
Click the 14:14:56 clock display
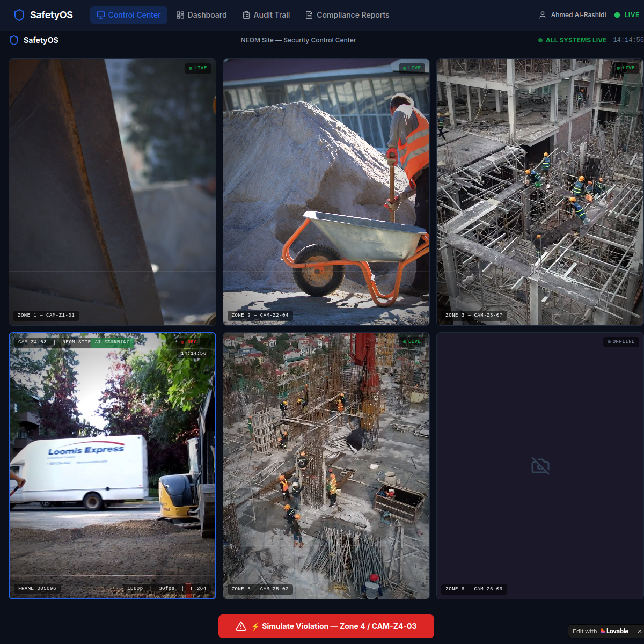click(630, 39)
